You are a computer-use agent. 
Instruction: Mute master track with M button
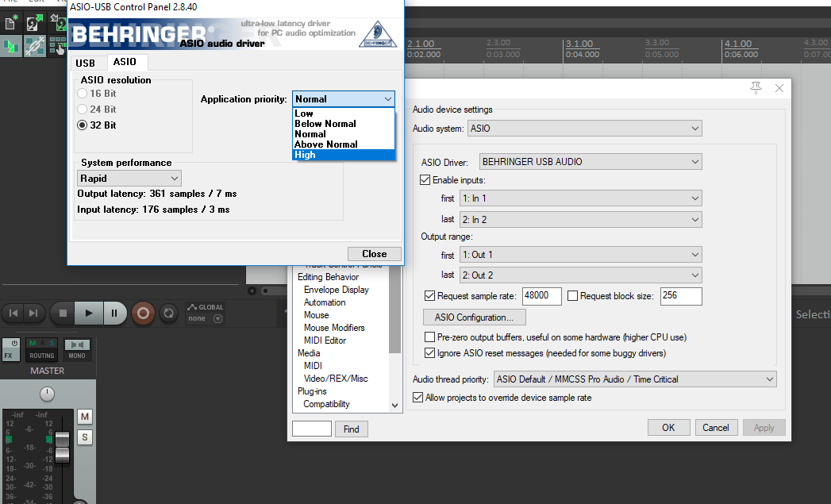85,417
